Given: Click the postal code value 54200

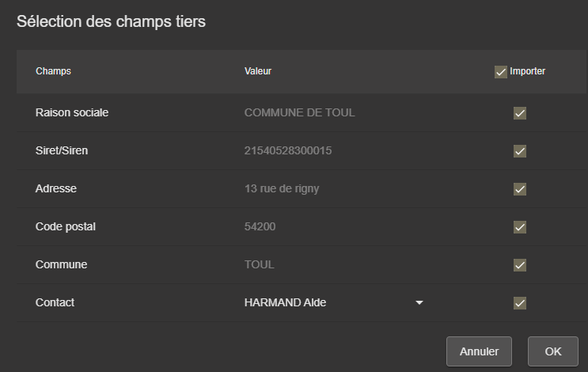Looking at the screenshot, I should click(x=260, y=226).
